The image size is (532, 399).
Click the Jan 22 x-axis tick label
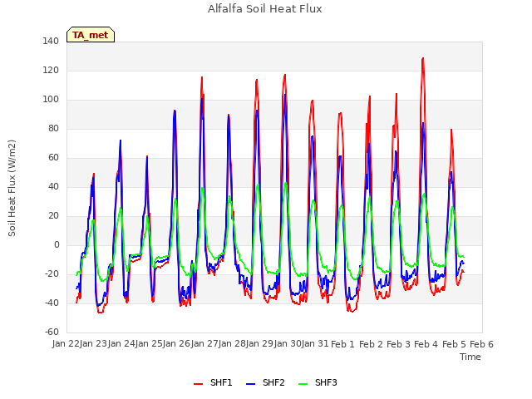tap(66, 344)
